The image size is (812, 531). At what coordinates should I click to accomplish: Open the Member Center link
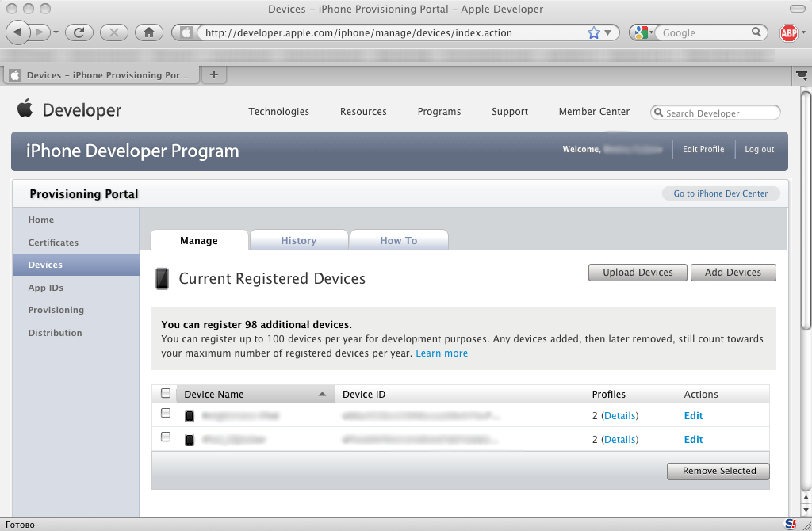594,111
